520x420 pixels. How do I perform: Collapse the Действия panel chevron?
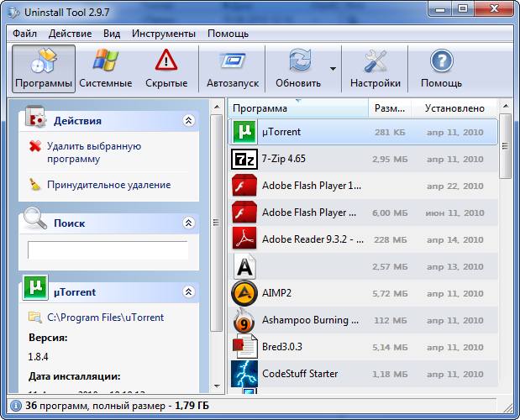188,120
